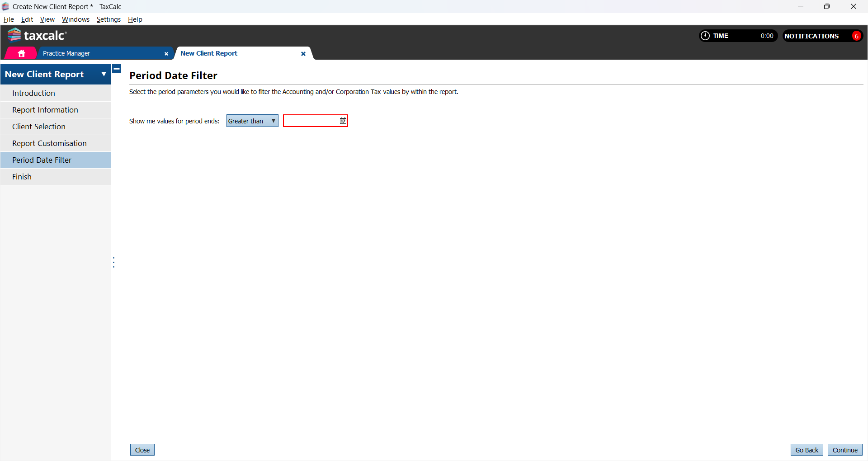Click the sidebar splitter handle dots
Viewport: 868px width, 461px height.
(113, 262)
